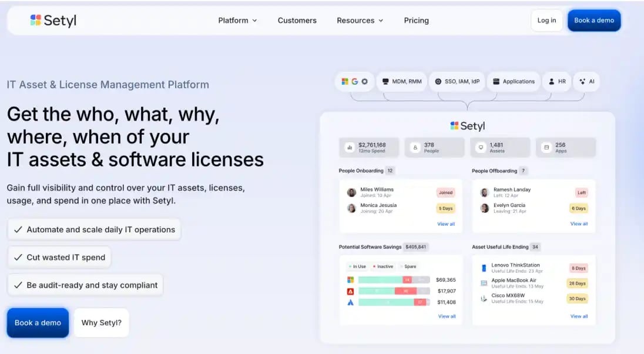Click the Why Setyl? button
The width and height of the screenshot is (644, 354).
(x=102, y=323)
